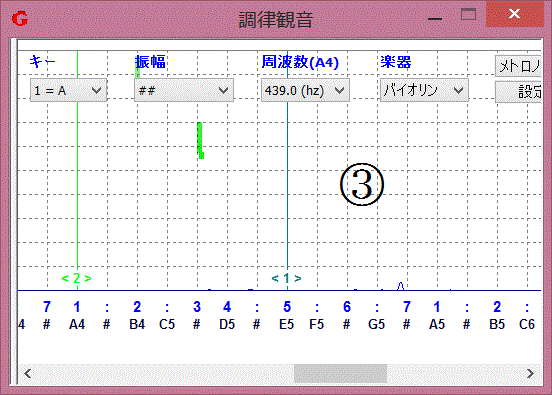Click the B4 note label
The width and height of the screenshot is (552, 395).
(137, 324)
